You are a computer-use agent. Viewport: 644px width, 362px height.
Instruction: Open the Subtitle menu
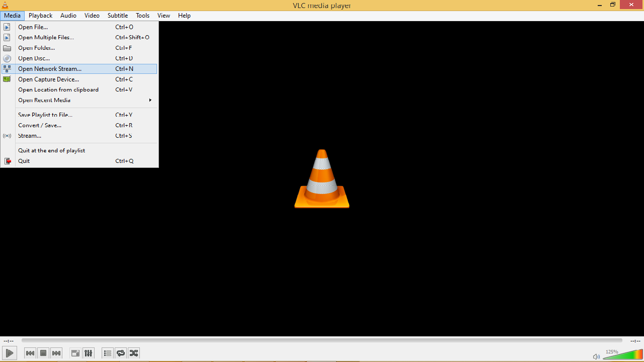tap(117, 16)
